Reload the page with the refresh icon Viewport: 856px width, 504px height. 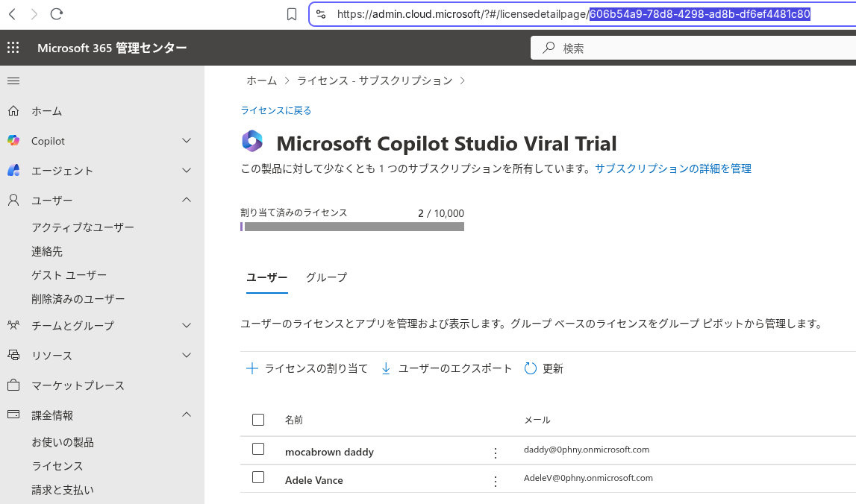tap(56, 14)
